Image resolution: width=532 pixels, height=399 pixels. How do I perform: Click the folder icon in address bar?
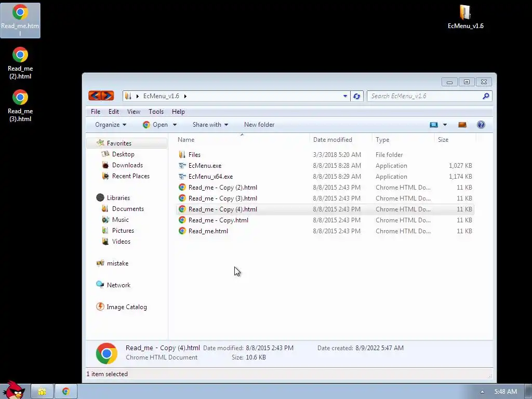tap(128, 96)
